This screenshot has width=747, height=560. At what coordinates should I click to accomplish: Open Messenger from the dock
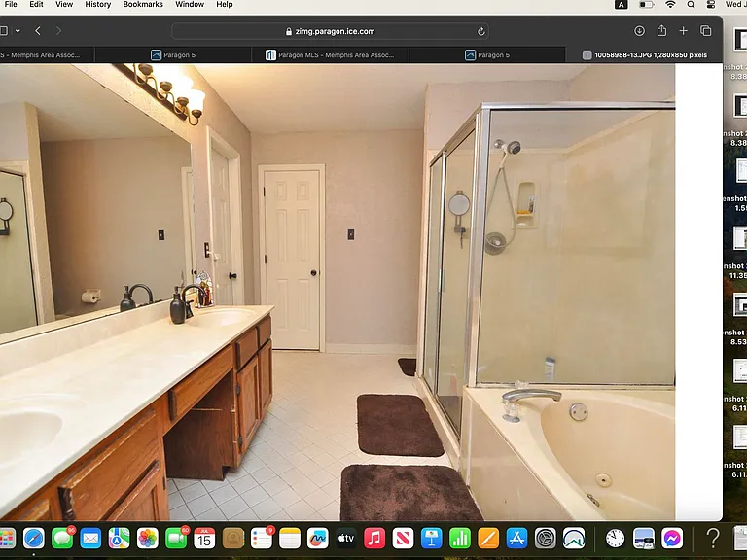(x=672, y=539)
